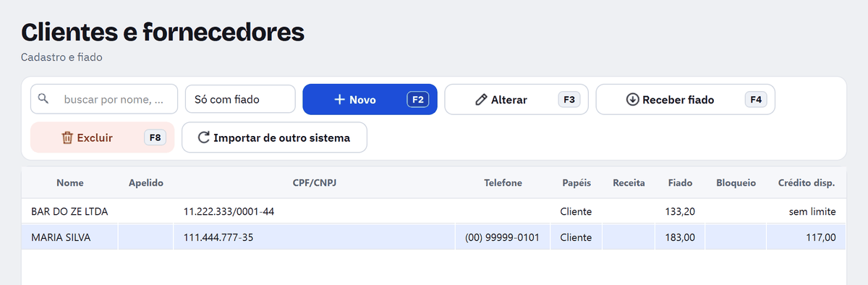
Task: Sort by the Crédito disp. column header
Action: coord(807,183)
